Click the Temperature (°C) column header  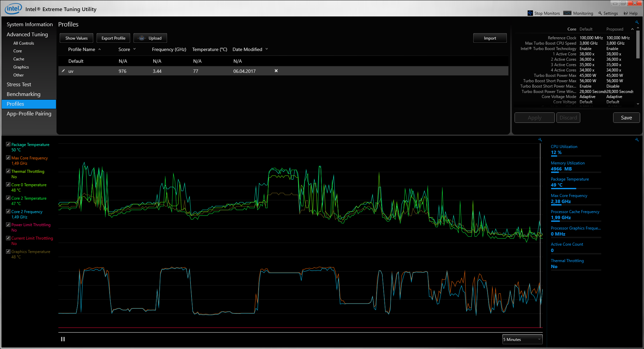pyautogui.click(x=210, y=49)
